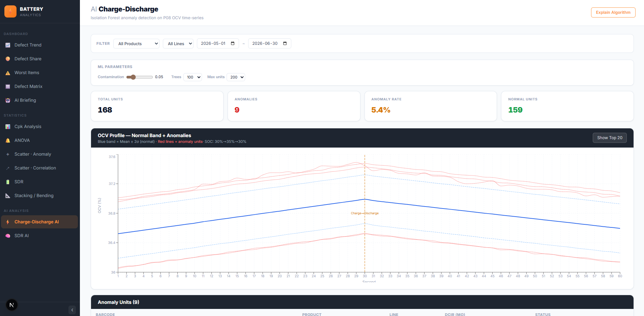The image size is (644, 316).
Task: Click the Battery Analytics logo icon
Action: [x=10, y=11]
